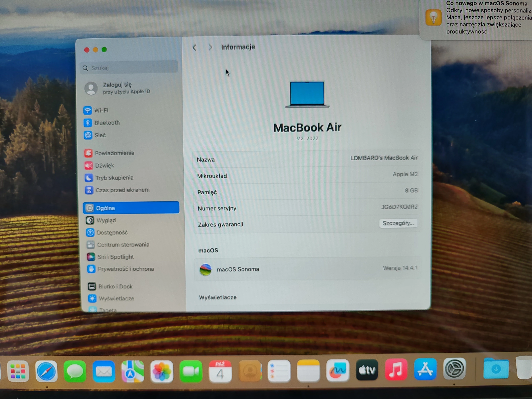Viewport: 532px width, 399px height.
Task: Open Wi-Fi settings in sidebar
Action: coord(101,110)
